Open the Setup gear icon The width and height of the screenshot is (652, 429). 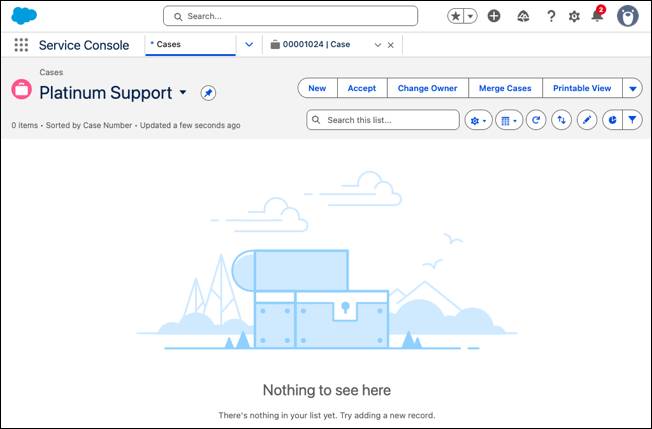574,17
